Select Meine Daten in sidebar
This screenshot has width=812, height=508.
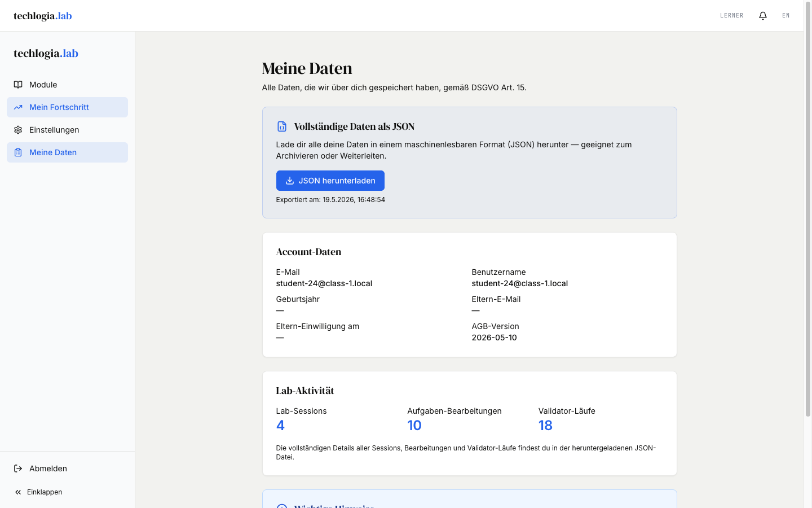(x=67, y=152)
